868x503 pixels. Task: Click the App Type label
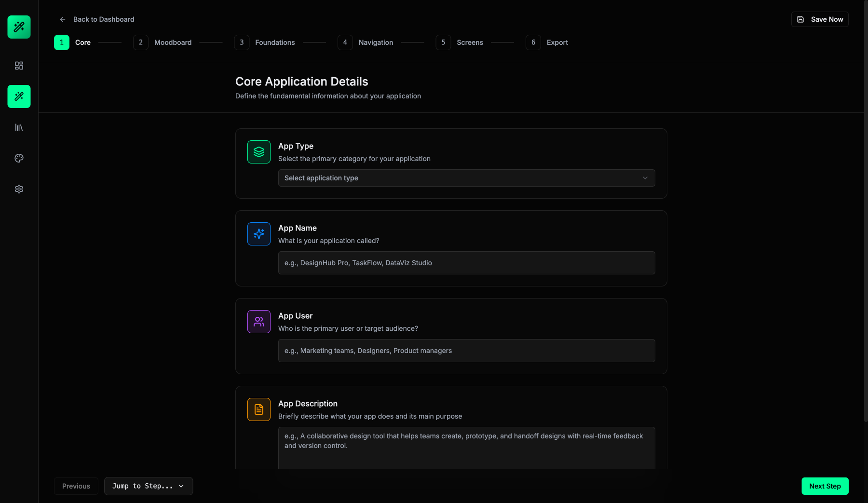296,146
